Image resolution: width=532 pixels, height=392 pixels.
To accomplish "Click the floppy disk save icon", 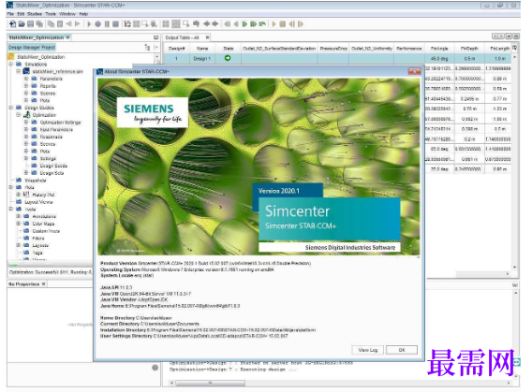I will pyautogui.click(x=31, y=24).
